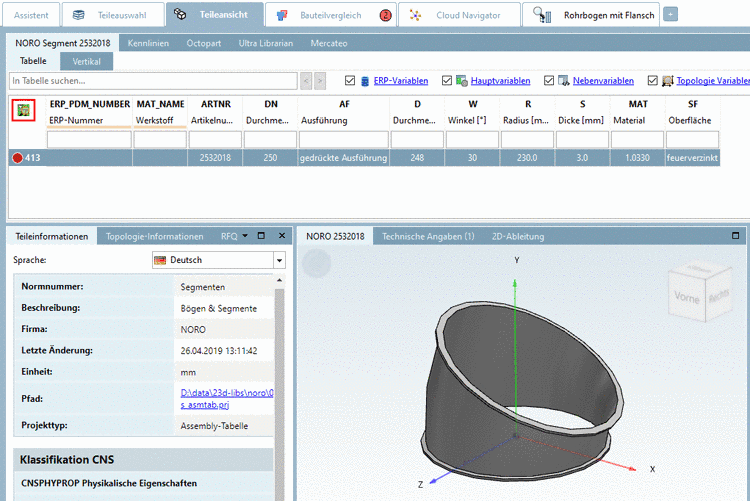Maximize the Teileinformationen panel
This screenshot has height=501, width=750.
click(x=261, y=235)
